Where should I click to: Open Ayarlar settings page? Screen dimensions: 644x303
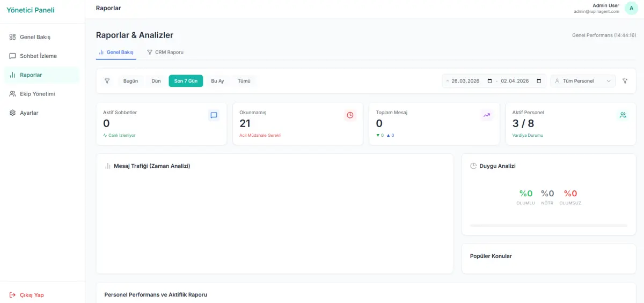coord(42,113)
